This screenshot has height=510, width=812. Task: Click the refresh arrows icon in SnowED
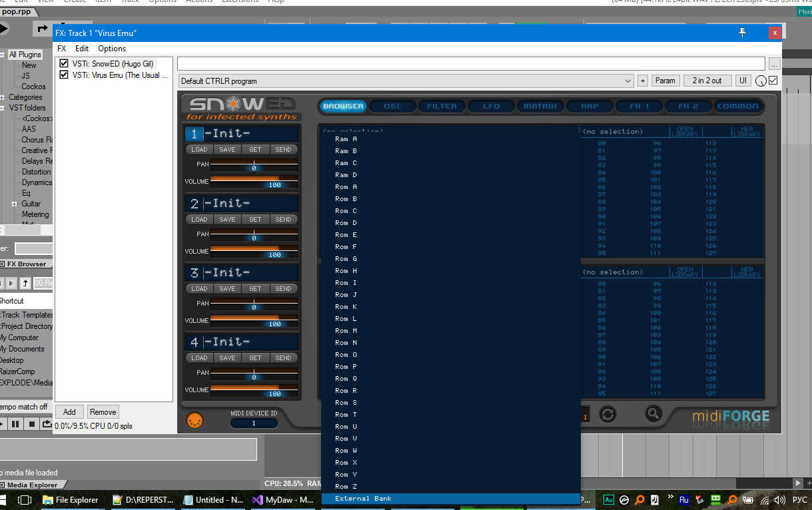[x=608, y=414]
